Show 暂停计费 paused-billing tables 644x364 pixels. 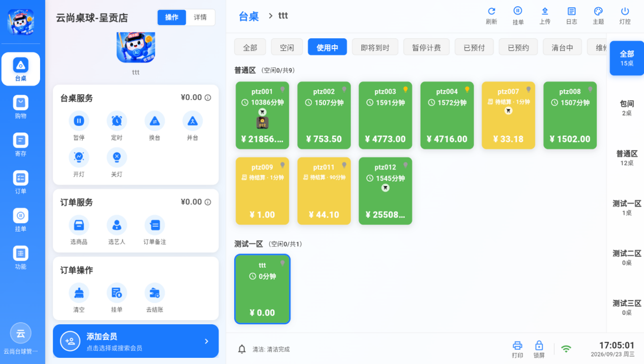tap(426, 47)
